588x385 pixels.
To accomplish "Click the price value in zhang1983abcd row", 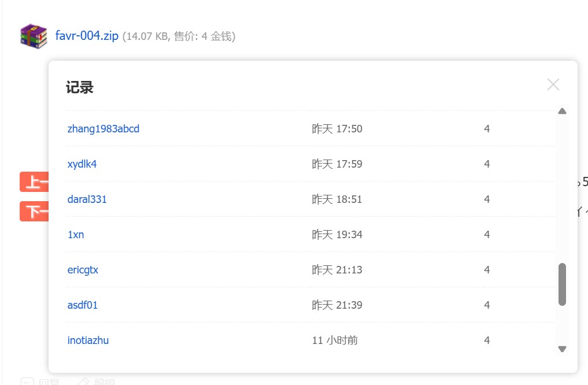I will click(487, 129).
